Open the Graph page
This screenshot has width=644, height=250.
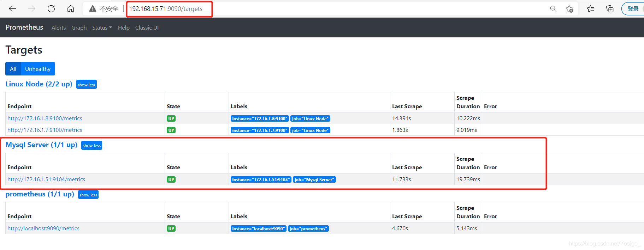pos(79,28)
